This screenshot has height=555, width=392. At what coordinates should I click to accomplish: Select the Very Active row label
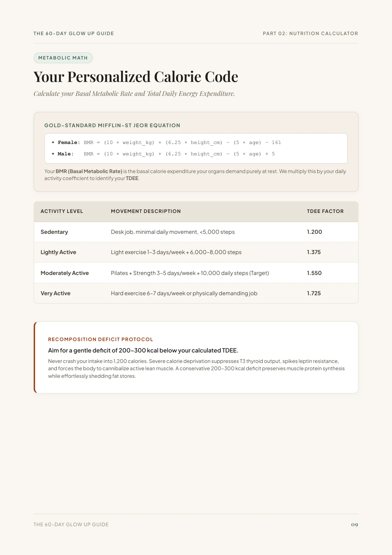pos(56,293)
